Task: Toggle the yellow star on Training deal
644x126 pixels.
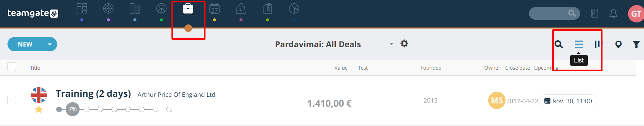Action: [x=39, y=109]
